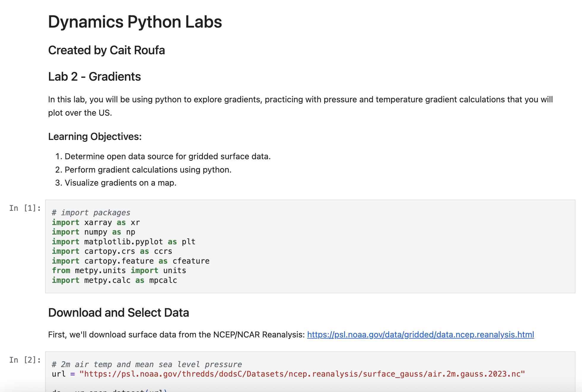This screenshot has height=392, width=582.
Task: Click the psl.noaa.gov thredds URL string
Action: [x=302, y=374]
